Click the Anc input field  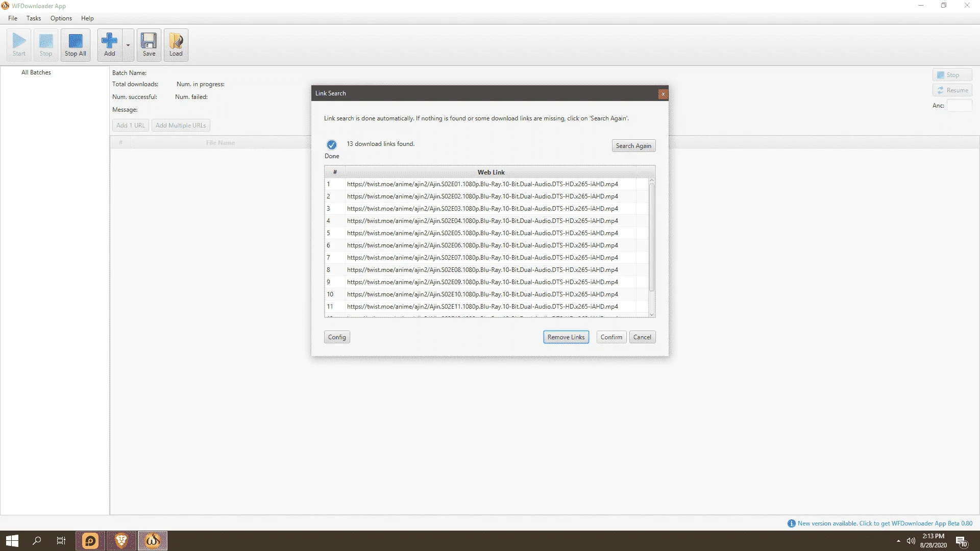960,106
